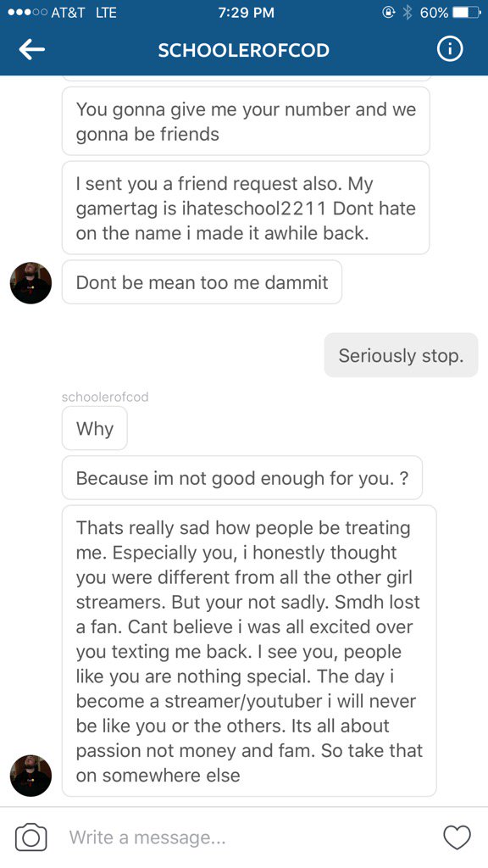Tap the SCHOOLEROFCOD header title
This screenshot has height=868, width=488.
pyautogui.click(x=243, y=50)
